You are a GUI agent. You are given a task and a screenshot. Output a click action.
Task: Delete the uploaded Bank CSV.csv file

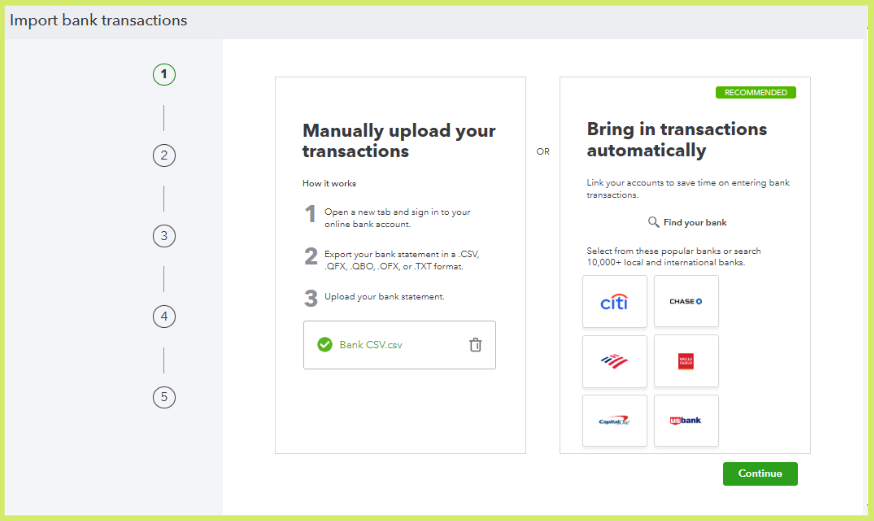point(476,345)
